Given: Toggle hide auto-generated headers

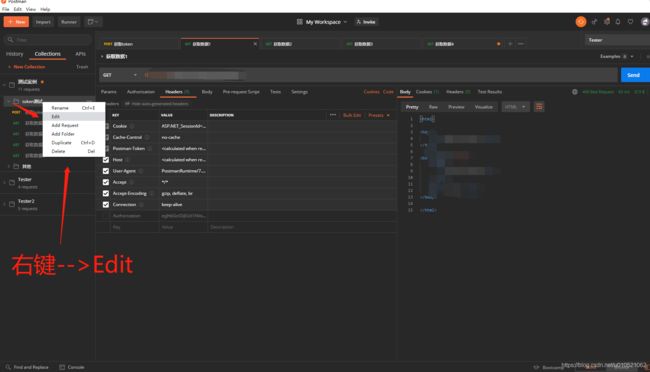Looking at the screenshot, I should point(157,104).
